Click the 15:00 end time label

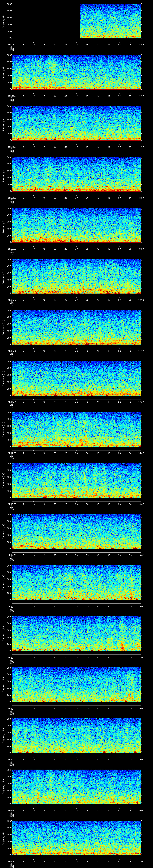pos(141,555)
